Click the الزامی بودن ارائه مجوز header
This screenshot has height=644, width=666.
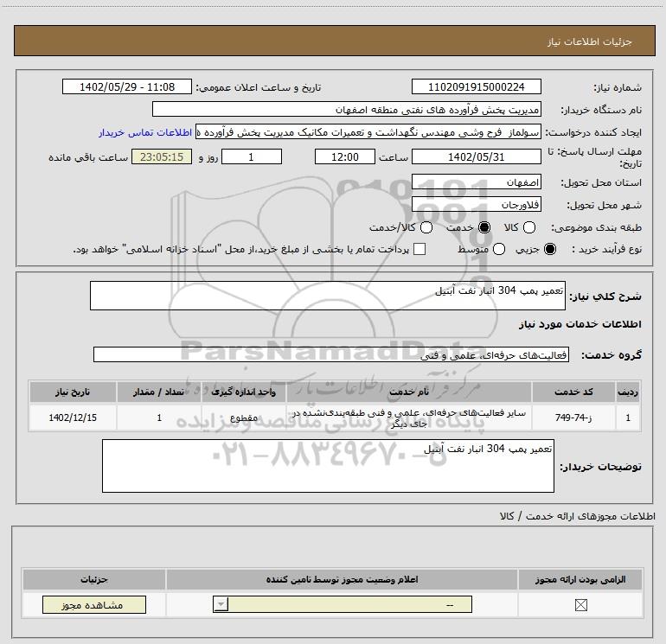click(580, 579)
